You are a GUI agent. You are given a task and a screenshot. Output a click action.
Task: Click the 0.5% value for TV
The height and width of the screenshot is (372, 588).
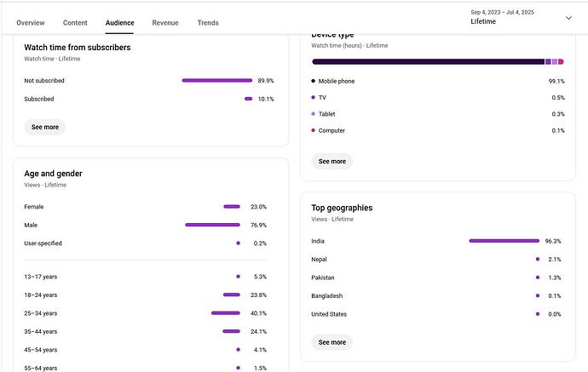click(x=558, y=97)
